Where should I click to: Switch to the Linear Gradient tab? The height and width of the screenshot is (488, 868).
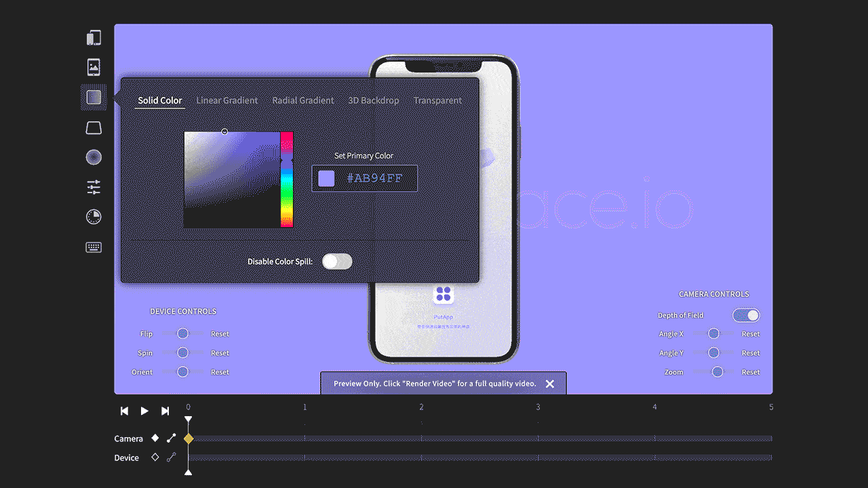pyautogui.click(x=226, y=100)
